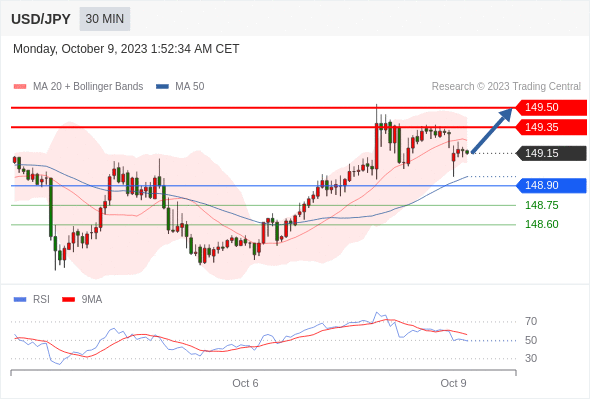590x400 pixels.
Task: Click the 149.15 current price tag
Action: [551, 153]
